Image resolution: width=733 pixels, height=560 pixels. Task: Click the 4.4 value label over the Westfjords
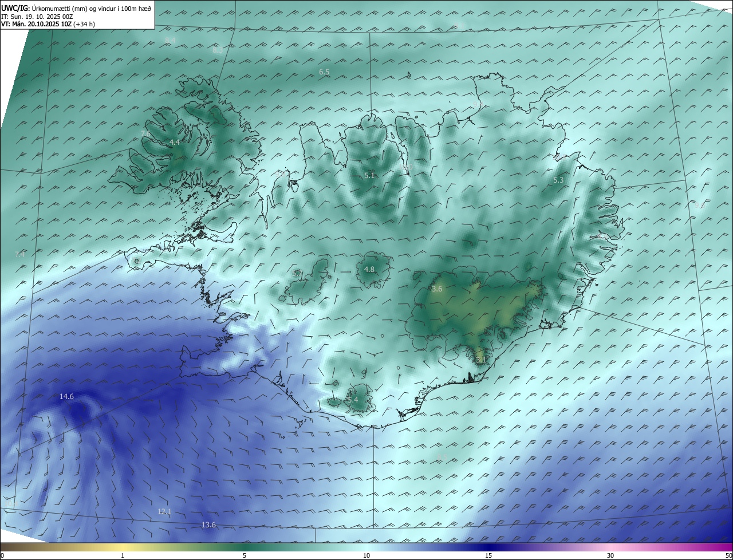(x=175, y=142)
